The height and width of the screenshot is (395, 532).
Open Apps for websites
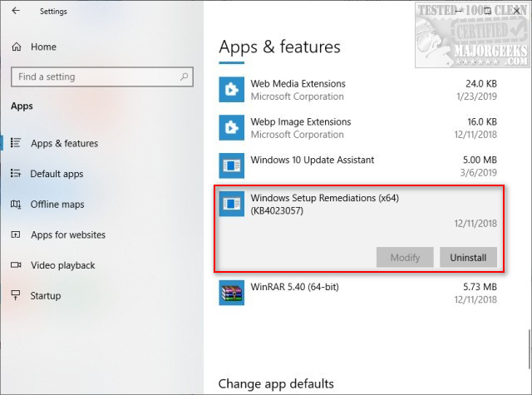68,235
